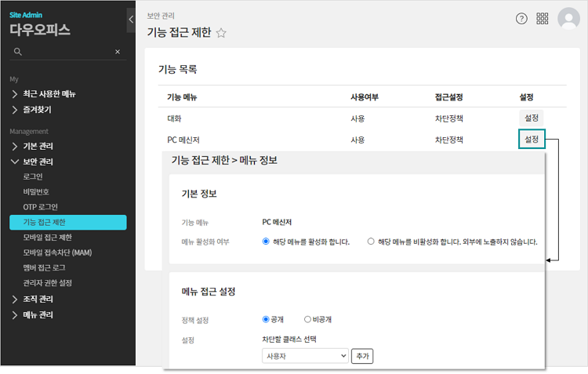Select 공개 policy radio button
The height and width of the screenshot is (374, 588).
click(x=266, y=319)
